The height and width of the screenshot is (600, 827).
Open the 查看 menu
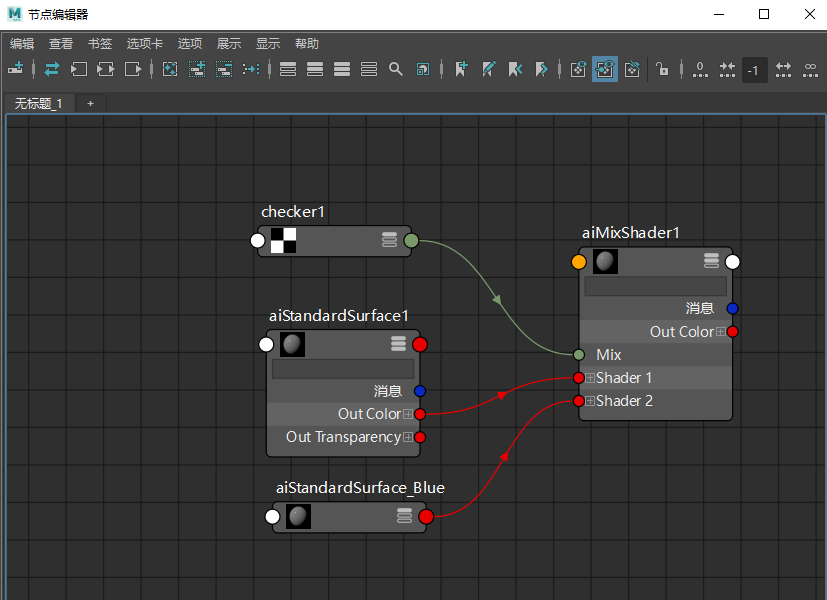[x=61, y=44]
